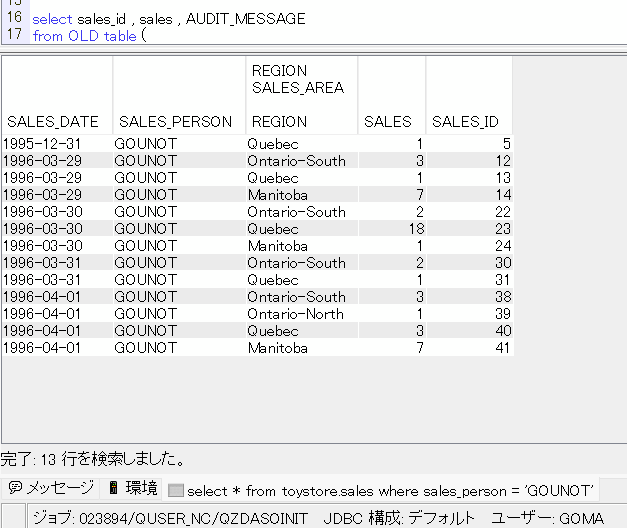Switch to the 環境 tab
Screen dimensions: 627x528
(x=132, y=488)
